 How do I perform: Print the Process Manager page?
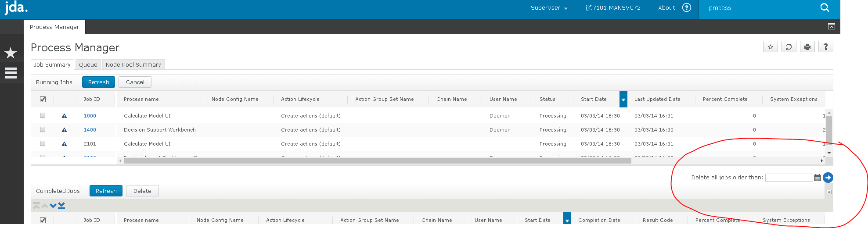[807, 47]
